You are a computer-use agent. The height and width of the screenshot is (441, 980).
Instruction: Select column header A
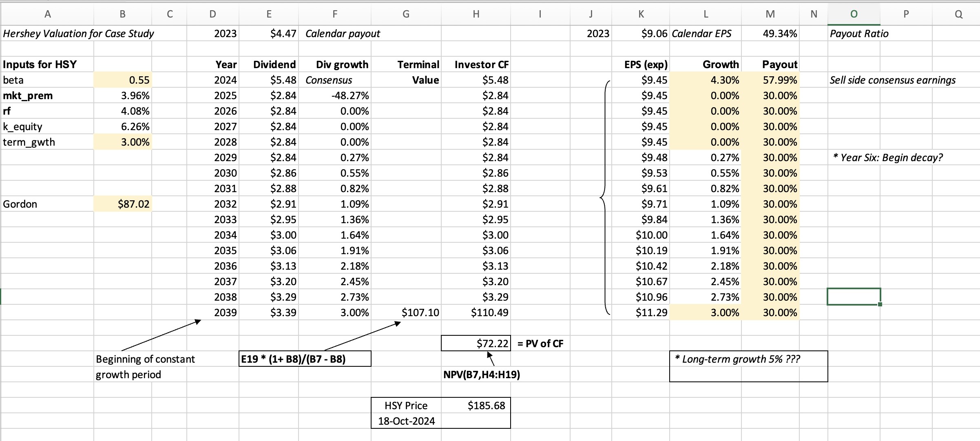click(48, 13)
